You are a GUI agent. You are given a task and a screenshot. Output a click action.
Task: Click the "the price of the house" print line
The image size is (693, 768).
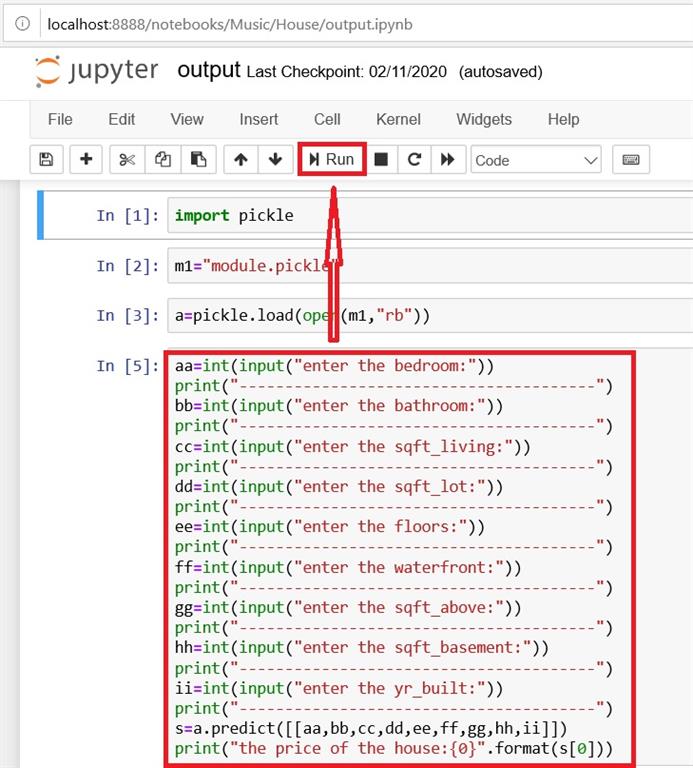coord(394,749)
